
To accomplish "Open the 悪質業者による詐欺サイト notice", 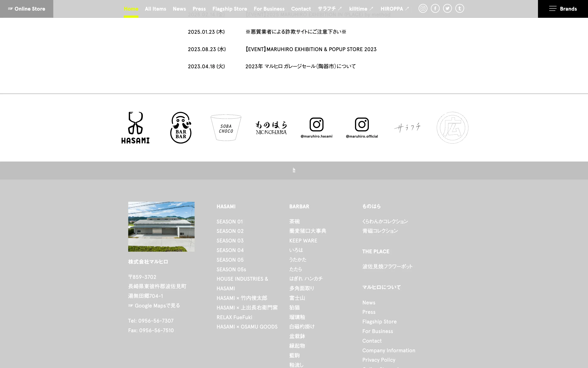I will [296, 32].
